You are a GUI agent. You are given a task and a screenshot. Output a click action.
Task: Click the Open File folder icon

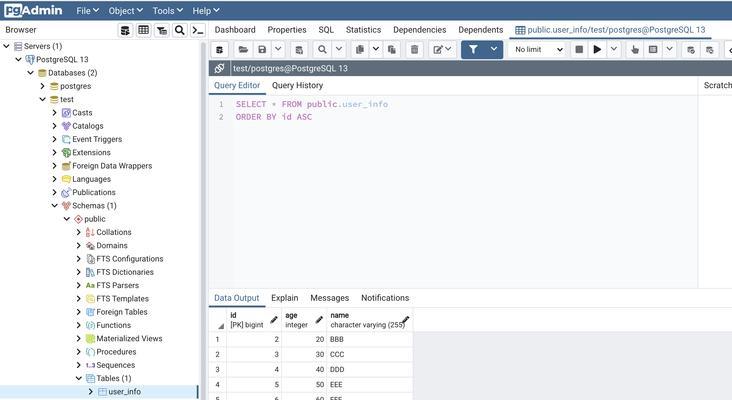point(243,49)
